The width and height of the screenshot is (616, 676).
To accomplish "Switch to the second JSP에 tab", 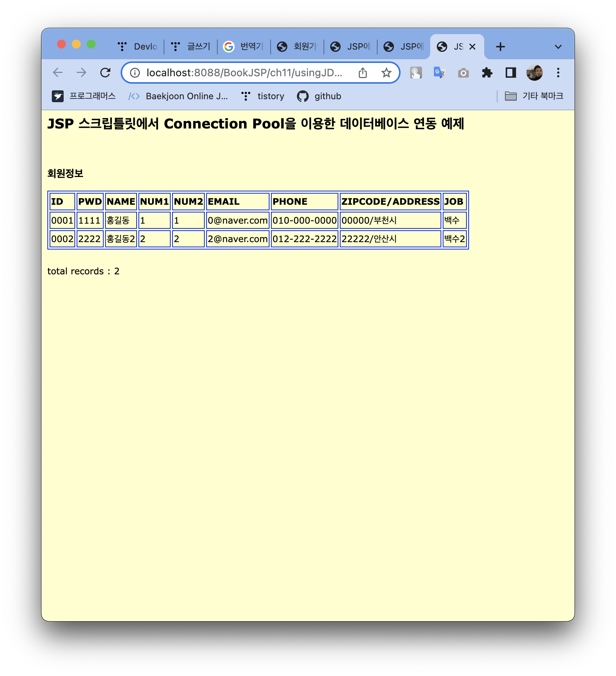I will click(x=404, y=47).
